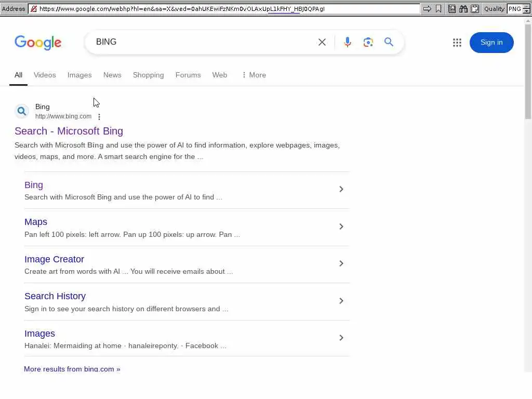Start voice search with microphone icon
Viewport: 532px width, 399px height.
(348, 42)
